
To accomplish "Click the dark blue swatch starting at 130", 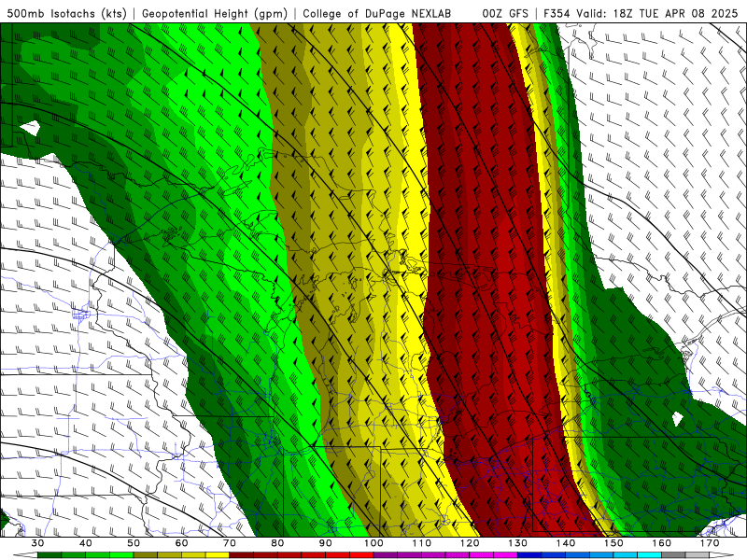I will [x=529, y=555].
